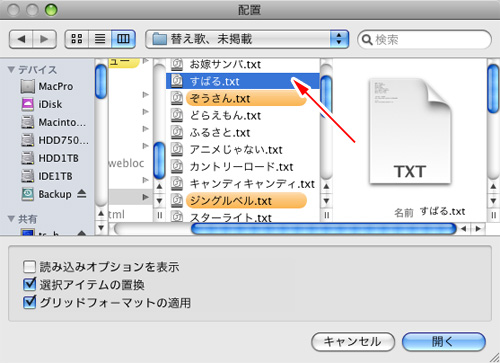This screenshot has width=500, height=363.
Task: Eject the Backup volume
Action: tap(82, 193)
